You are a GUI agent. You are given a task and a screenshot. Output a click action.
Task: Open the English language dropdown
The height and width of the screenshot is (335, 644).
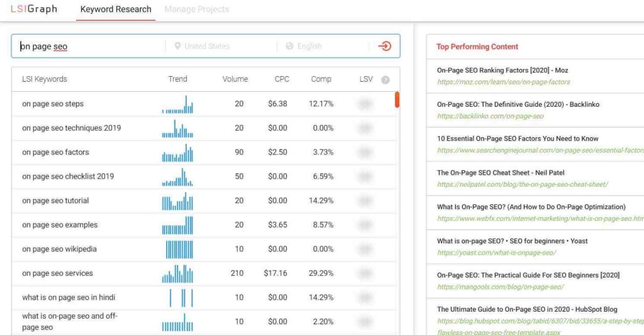[x=309, y=47]
